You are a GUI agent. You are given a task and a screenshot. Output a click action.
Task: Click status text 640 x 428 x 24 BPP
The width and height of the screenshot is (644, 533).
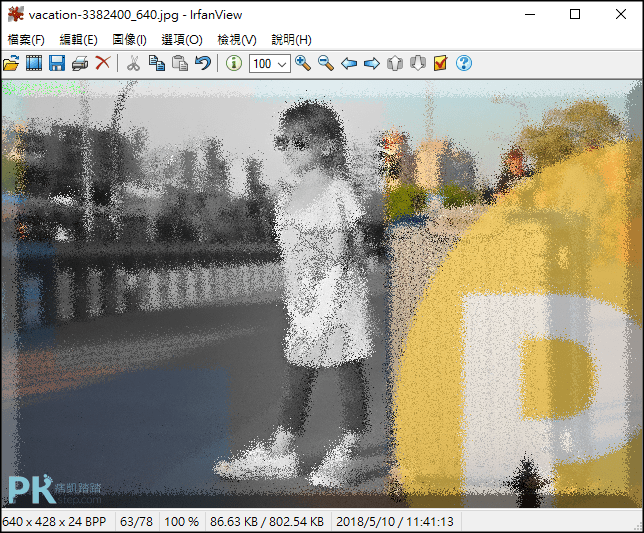[54, 522]
